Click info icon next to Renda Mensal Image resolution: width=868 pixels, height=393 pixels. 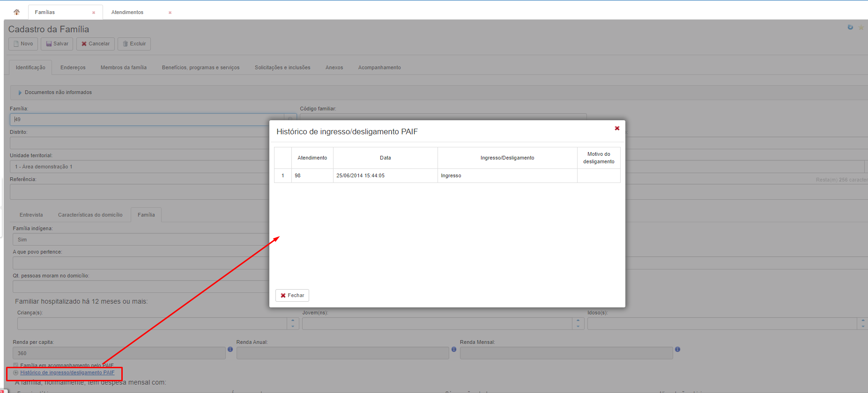click(677, 349)
